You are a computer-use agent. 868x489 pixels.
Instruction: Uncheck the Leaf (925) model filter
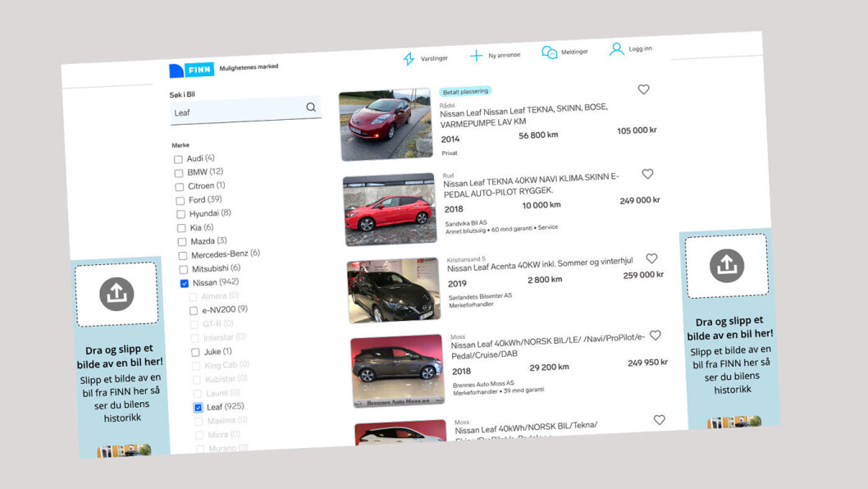pyautogui.click(x=199, y=408)
